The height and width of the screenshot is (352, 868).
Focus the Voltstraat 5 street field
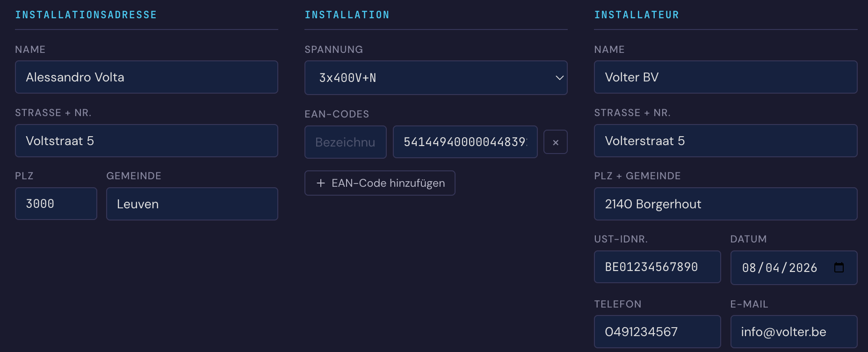(146, 141)
